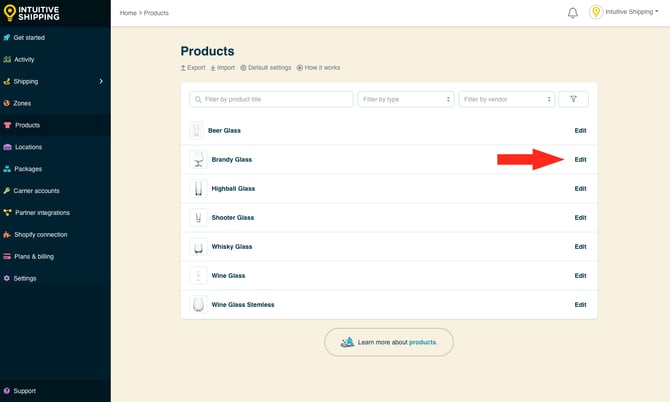670x402 pixels.
Task: Edit the Wine Glass Stemless product
Action: tap(580, 305)
